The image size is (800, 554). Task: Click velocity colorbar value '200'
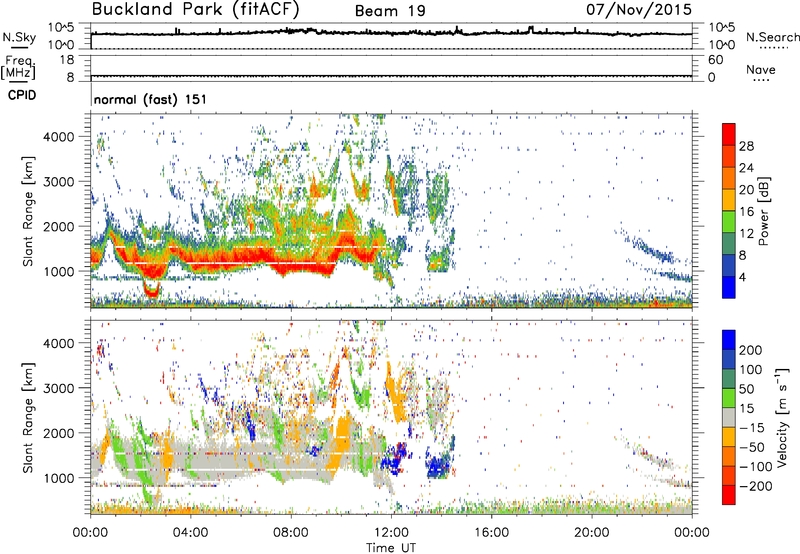(751, 350)
